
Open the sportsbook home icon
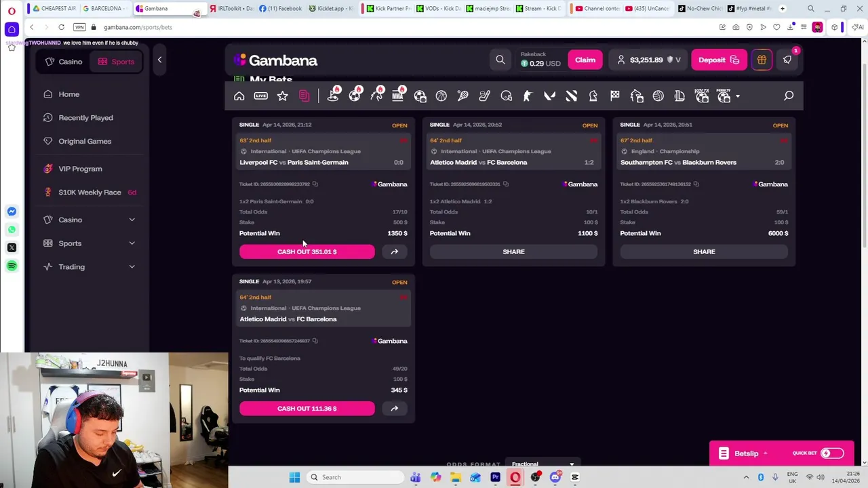pyautogui.click(x=239, y=96)
